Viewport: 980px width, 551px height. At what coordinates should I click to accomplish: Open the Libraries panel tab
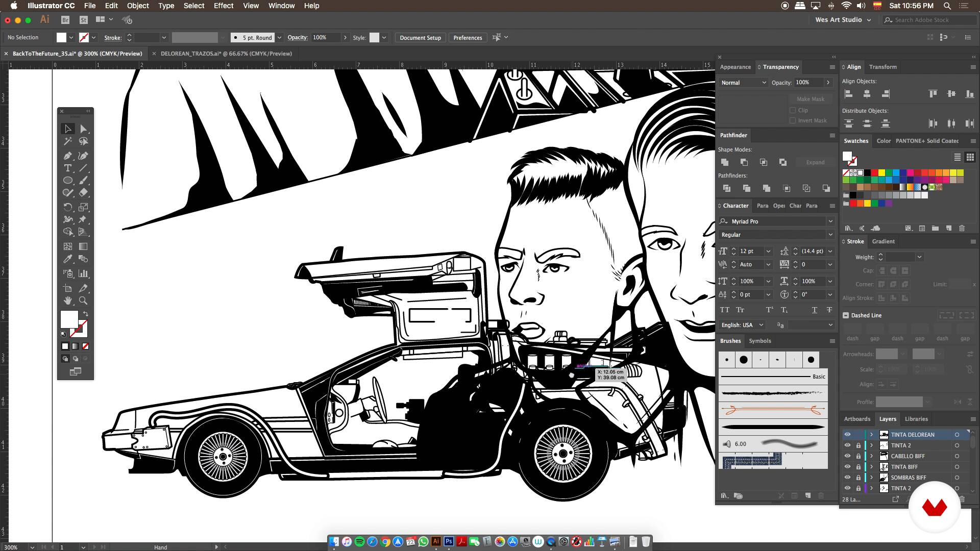pos(916,419)
